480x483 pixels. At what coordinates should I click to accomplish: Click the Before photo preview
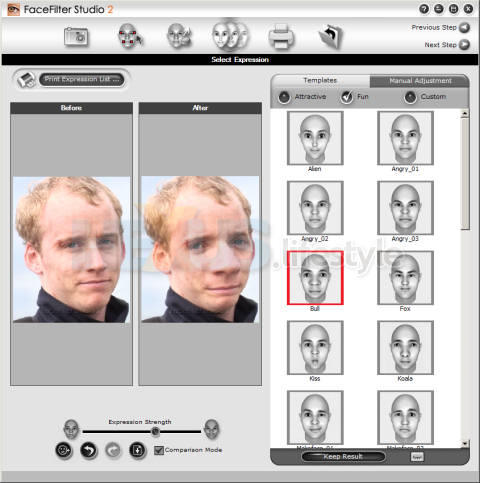click(71, 250)
